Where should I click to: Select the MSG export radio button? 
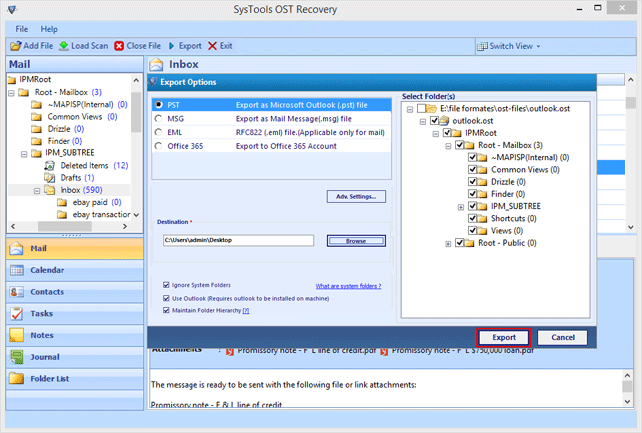click(x=158, y=119)
